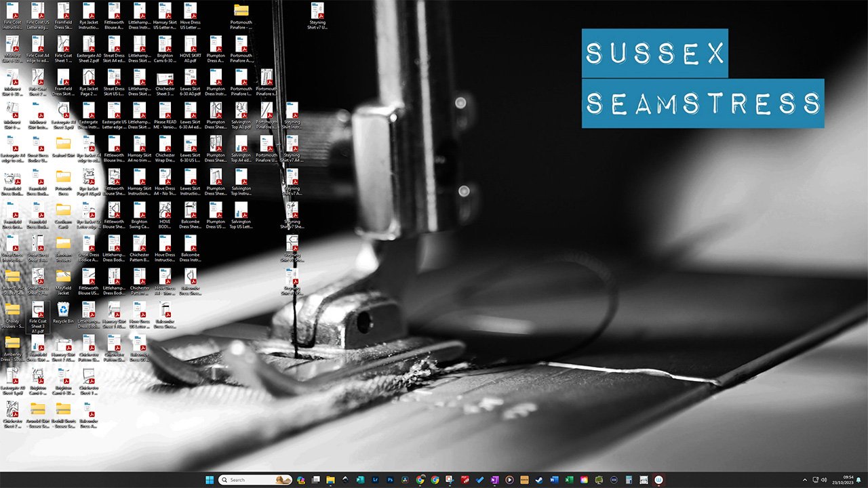This screenshot has width=868, height=488.
Task: Launch Word from the taskbar
Action: 554,480
